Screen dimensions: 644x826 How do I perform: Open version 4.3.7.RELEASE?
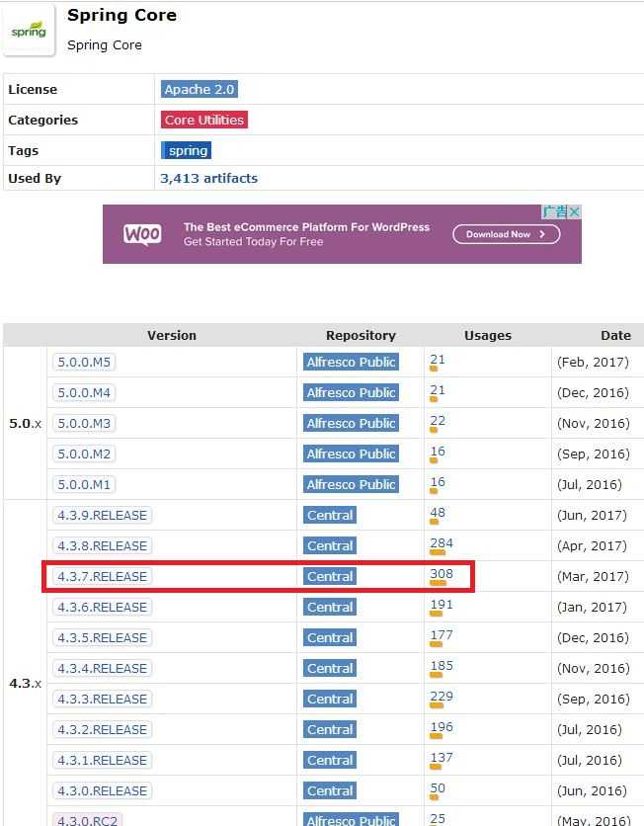coord(102,576)
